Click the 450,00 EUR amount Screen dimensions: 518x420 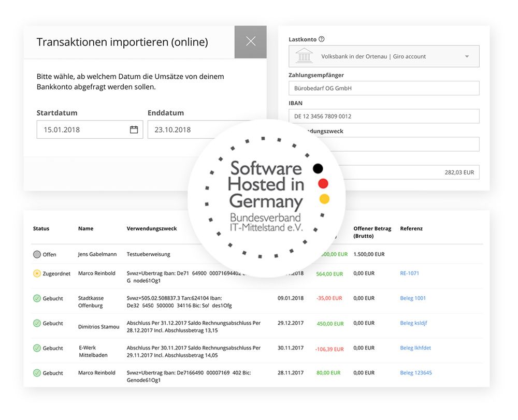[x=330, y=324]
